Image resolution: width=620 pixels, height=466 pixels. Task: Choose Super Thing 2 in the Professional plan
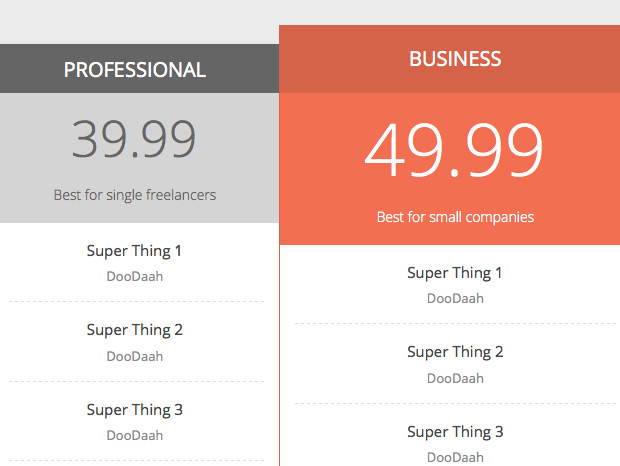[x=135, y=330]
